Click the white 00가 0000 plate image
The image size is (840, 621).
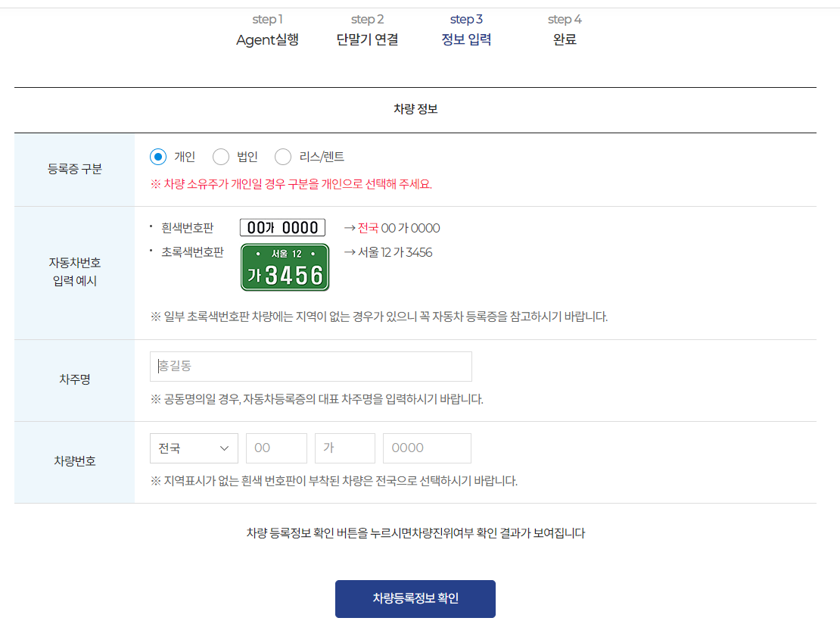tap(282, 227)
